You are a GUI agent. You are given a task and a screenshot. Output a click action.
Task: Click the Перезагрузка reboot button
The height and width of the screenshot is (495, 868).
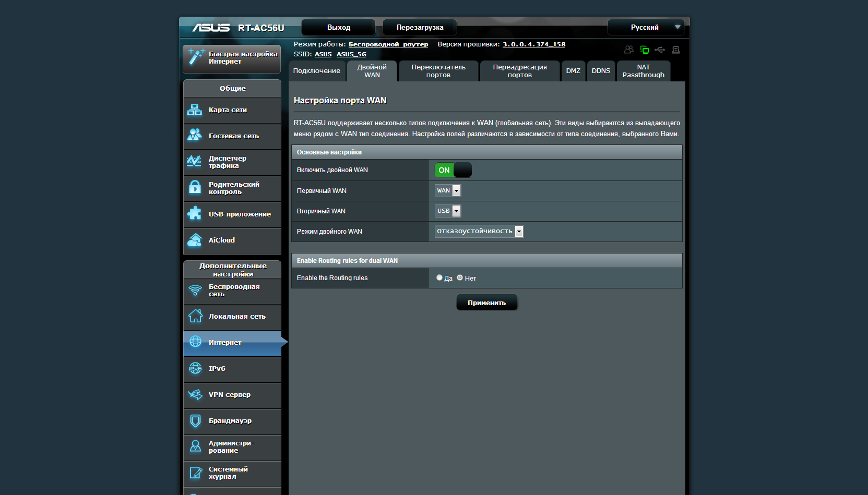click(420, 27)
